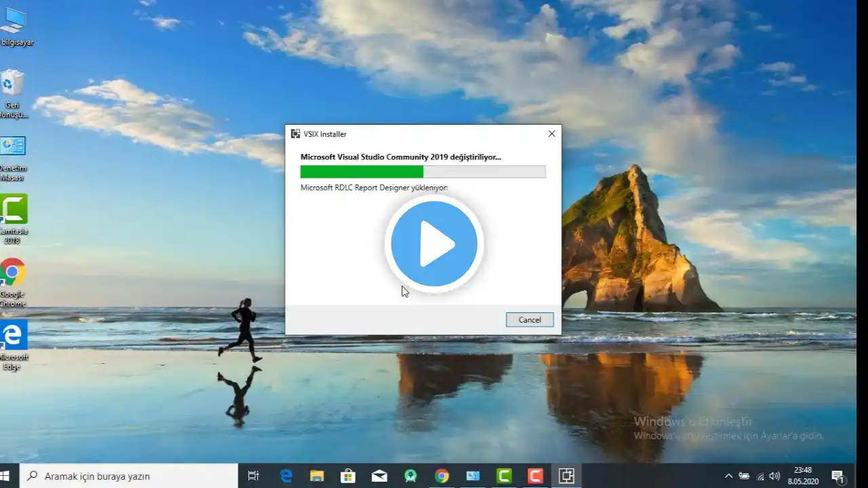868x488 pixels.
Task: Click the 'Microsoft RDLC Report Designer yükleniyor:' status text
Action: pyautogui.click(x=374, y=188)
